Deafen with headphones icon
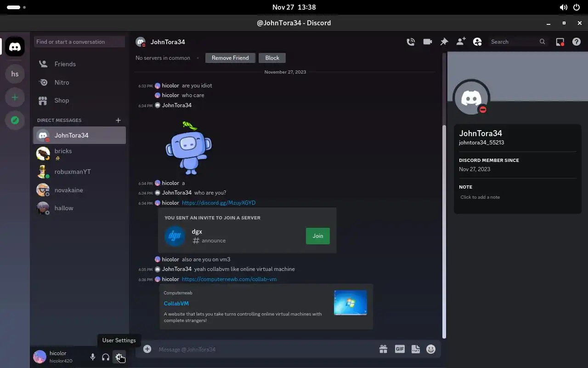 106,357
